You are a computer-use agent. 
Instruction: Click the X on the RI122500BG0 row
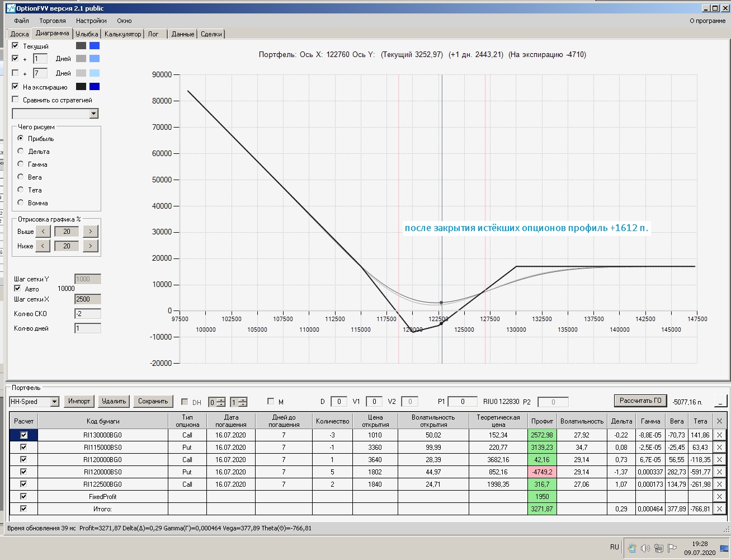pyautogui.click(x=719, y=484)
